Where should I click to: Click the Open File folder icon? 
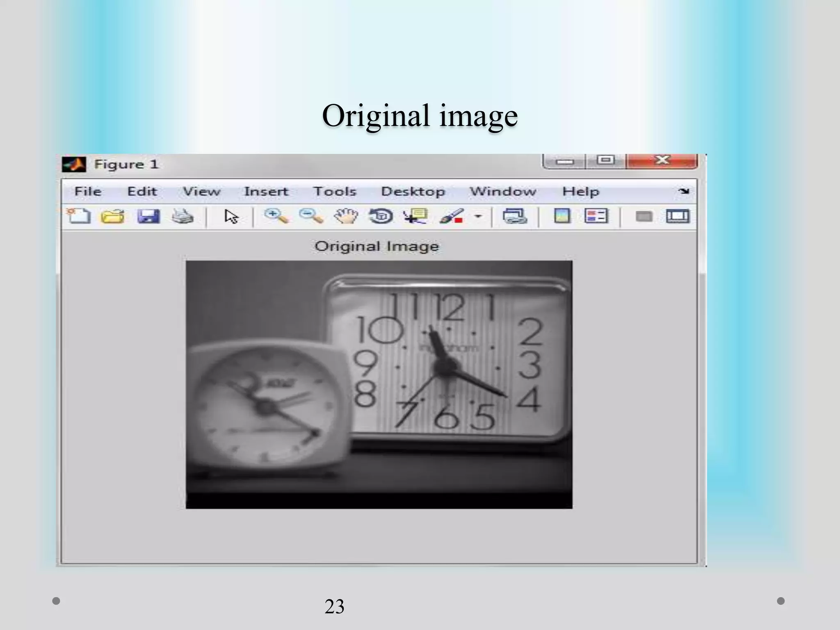[x=113, y=216]
